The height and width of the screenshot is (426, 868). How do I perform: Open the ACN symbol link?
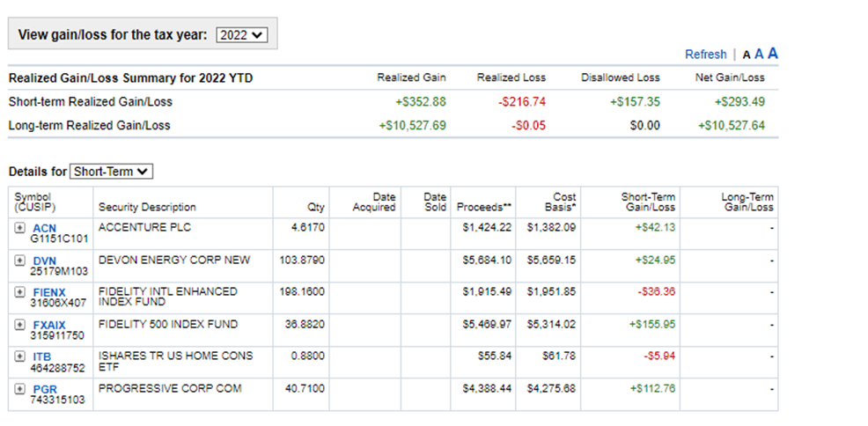pos(44,228)
